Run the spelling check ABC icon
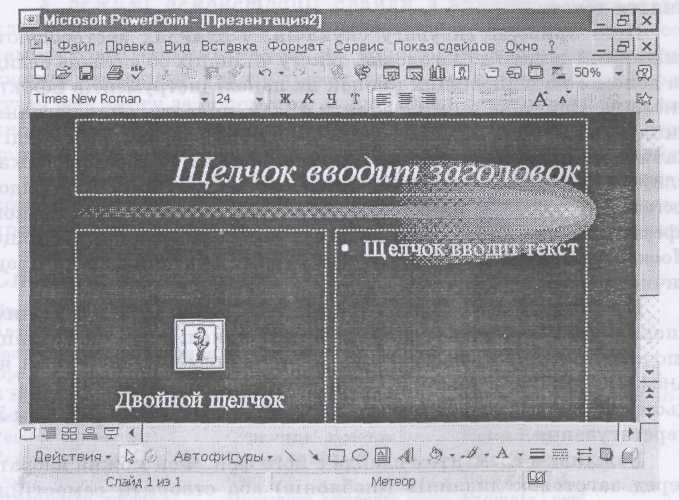The image size is (679, 500). 137,72
